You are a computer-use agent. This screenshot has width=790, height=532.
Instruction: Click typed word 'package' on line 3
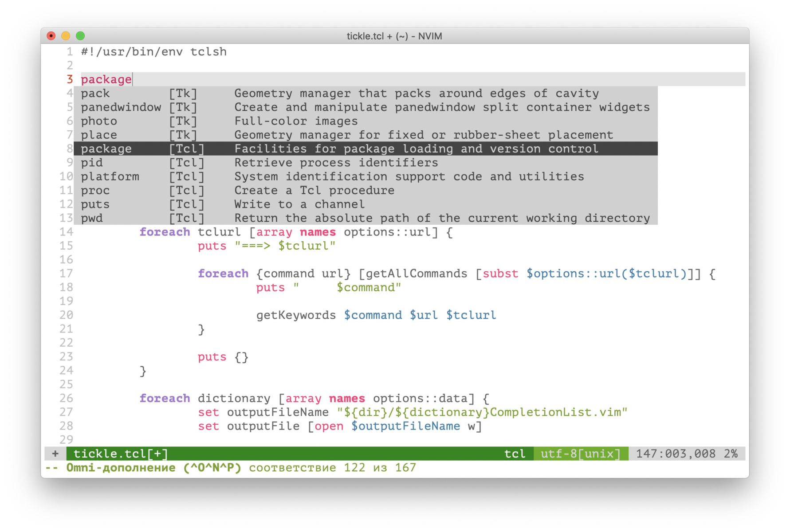[x=106, y=79]
